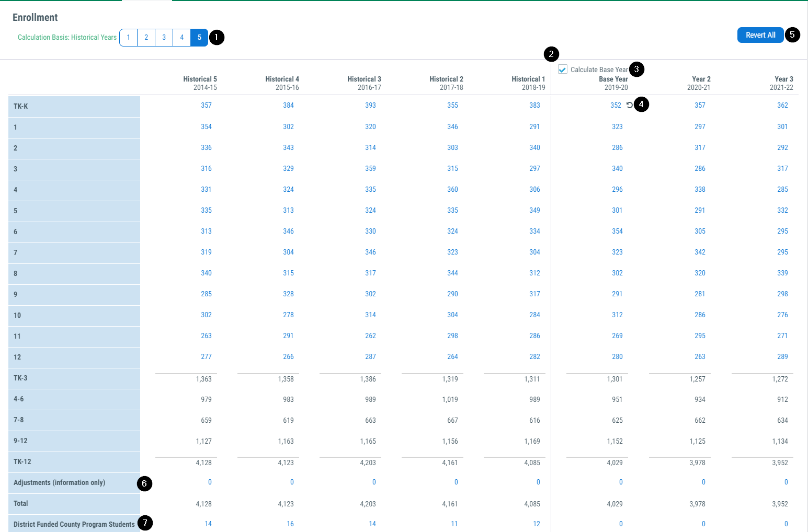
Task: Edit TK-K enrollment 384 for 2015-16
Action: (289, 106)
